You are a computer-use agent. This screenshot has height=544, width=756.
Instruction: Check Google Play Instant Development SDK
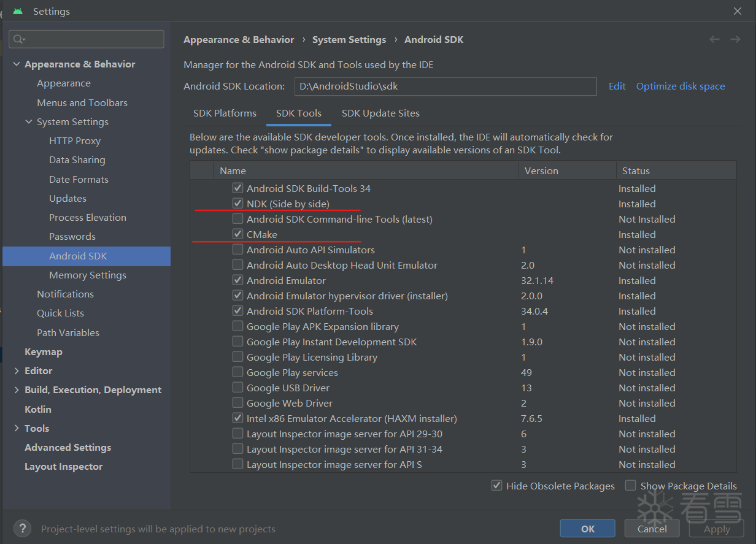click(x=237, y=342)
